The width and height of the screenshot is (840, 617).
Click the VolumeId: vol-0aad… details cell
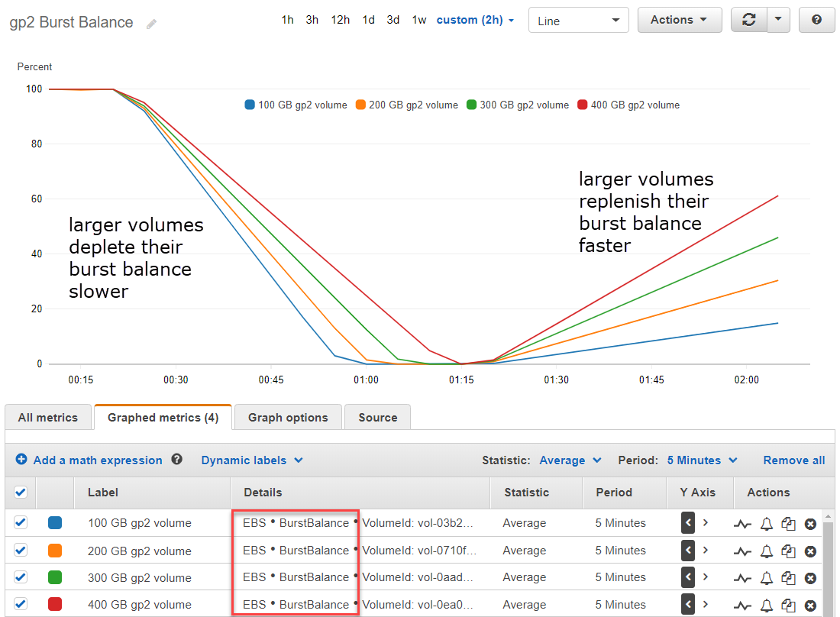tap(418, 577)
